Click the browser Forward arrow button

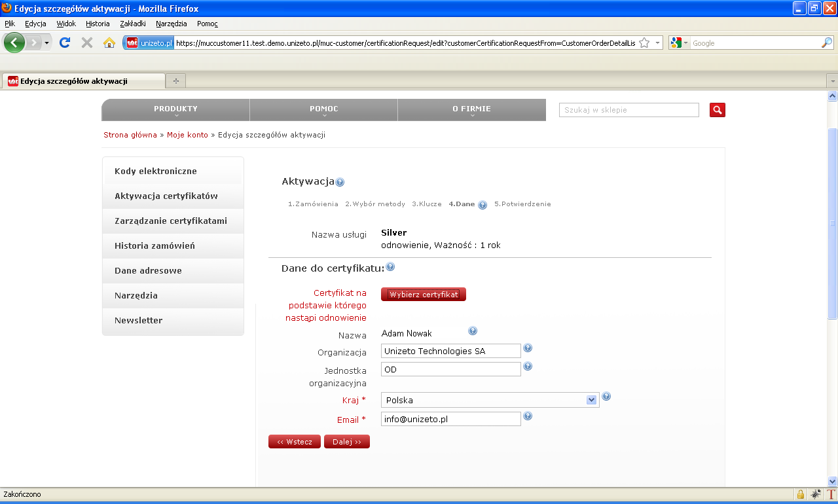tap(33, 43)
